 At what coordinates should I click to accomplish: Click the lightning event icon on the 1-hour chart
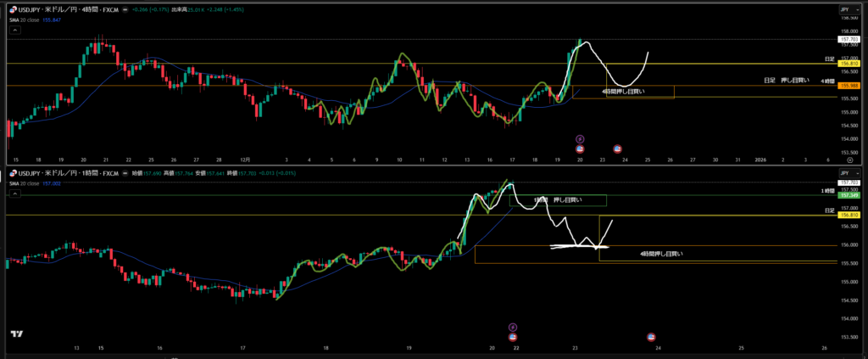coord(512,327)
